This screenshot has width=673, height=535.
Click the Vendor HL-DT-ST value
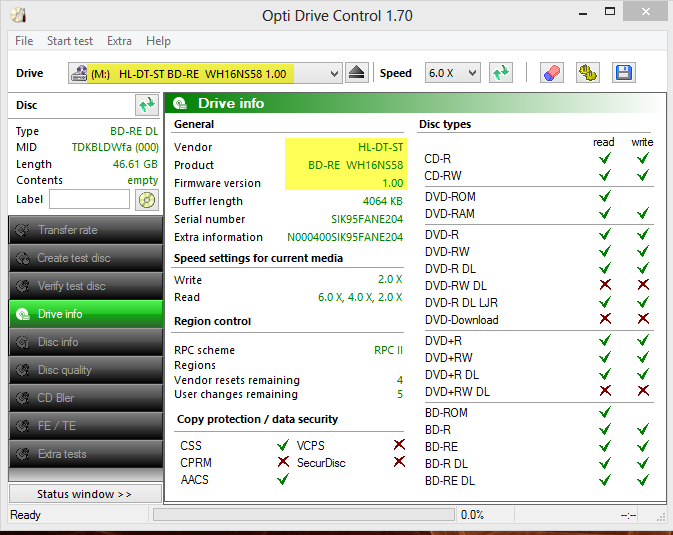380,147
